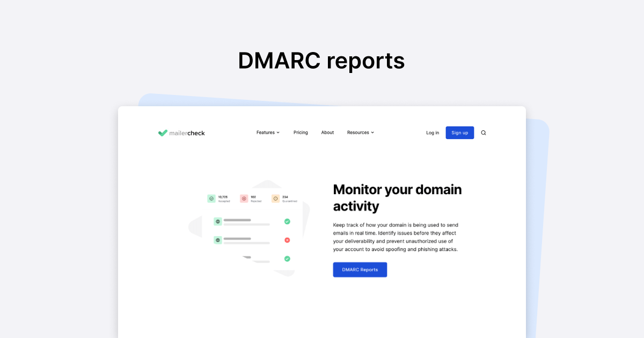
Task: Click the green Accepted stat icon
Action: (x=211, y=199)
